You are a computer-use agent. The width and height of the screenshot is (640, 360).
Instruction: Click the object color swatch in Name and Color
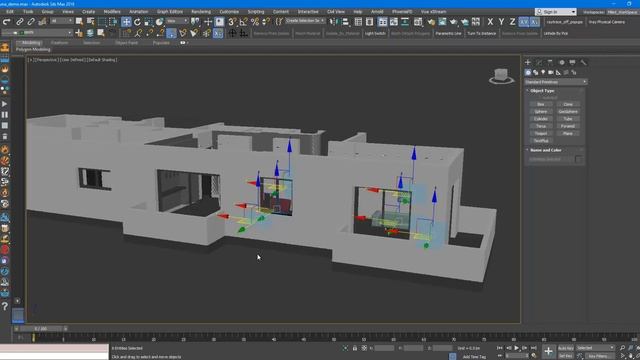579,159
